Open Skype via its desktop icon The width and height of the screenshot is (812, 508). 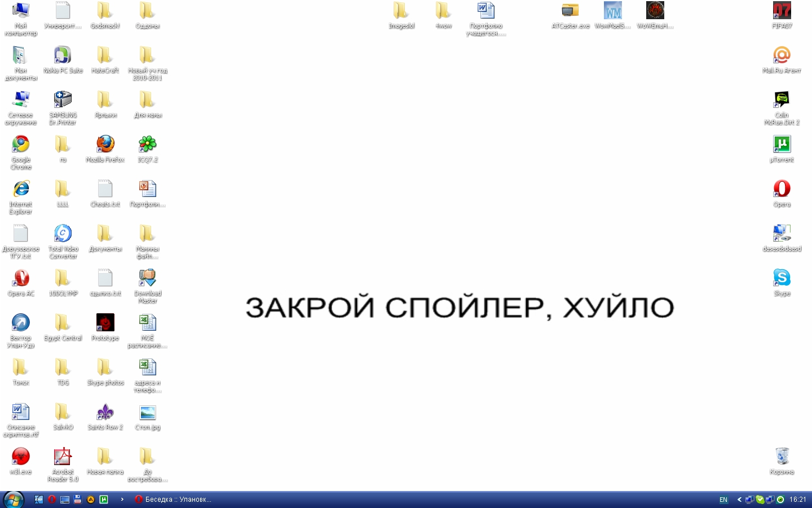pos(782,278)
